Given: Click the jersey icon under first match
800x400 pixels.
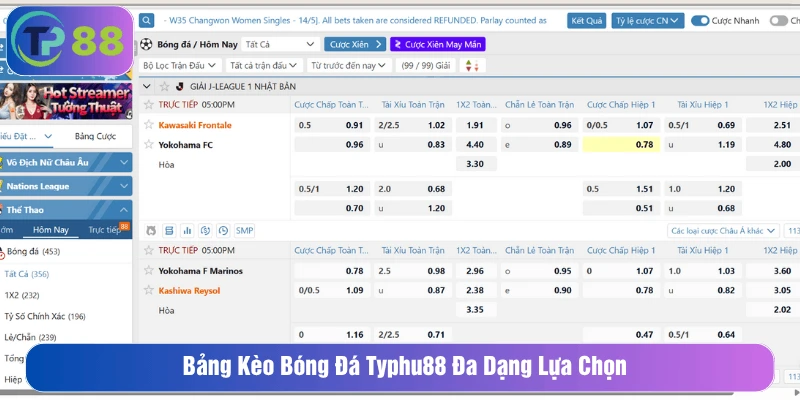Looking at the screenshot, I should click(x=151, y=231).
